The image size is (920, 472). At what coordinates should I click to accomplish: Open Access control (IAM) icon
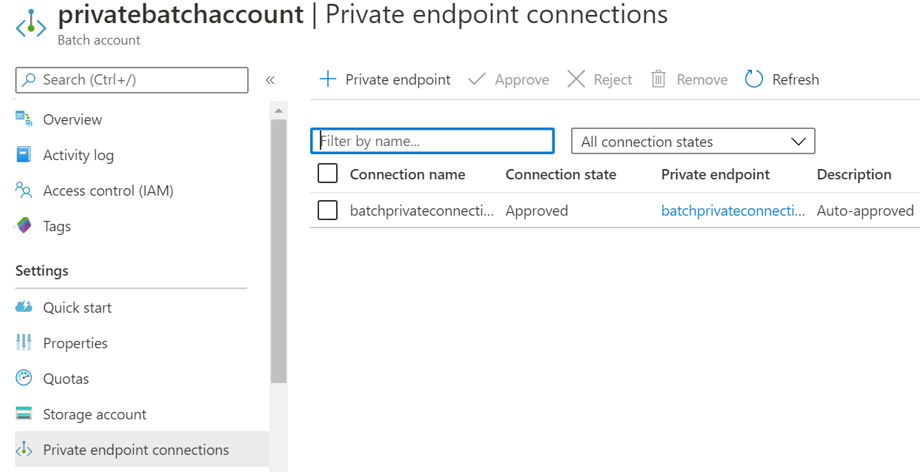pos(24,190)
